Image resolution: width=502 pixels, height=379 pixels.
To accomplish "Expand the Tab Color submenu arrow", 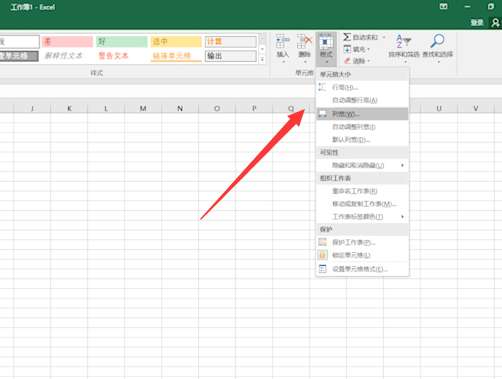I will click(402, 217).
